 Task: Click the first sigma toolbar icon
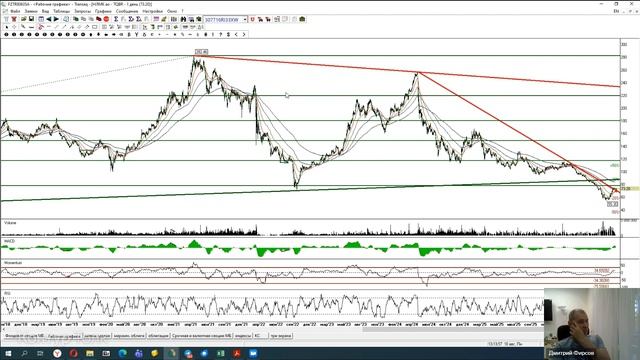[x=116, y=19]
